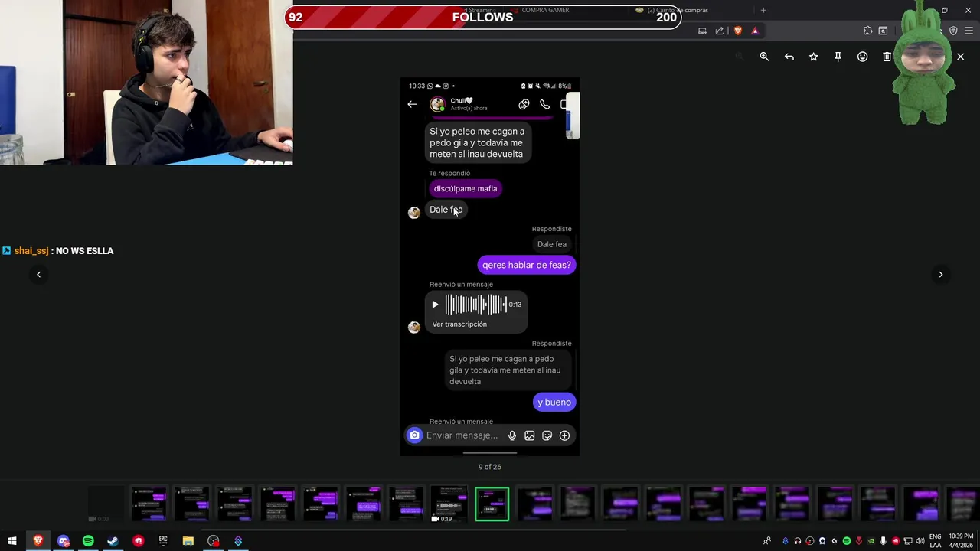Screen dimensions: 980x551
Task: Open the Brave hamburger main menu
Action: [x=969, y=31]
